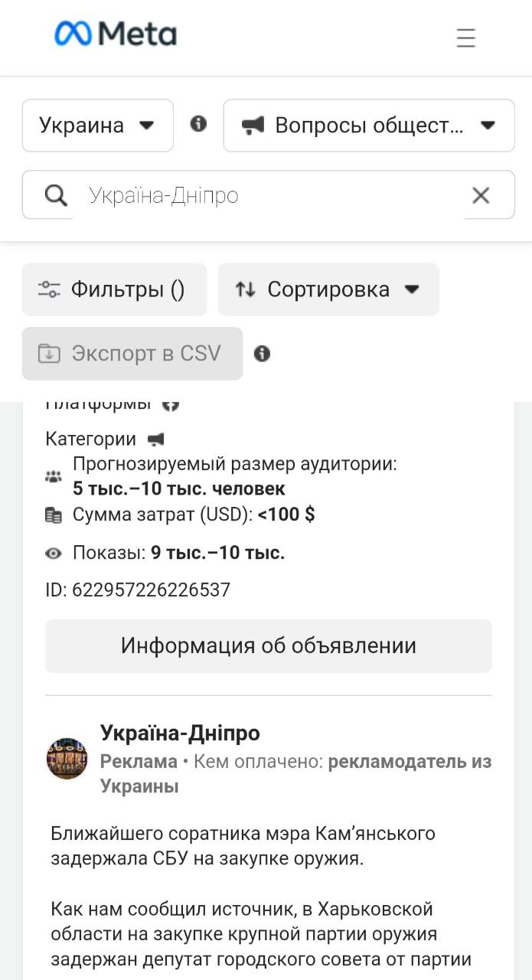This screenshot has height=980, width=532.
Task: Click the info icon beside Экспорт в CSV
Action: tap(262, 354)
